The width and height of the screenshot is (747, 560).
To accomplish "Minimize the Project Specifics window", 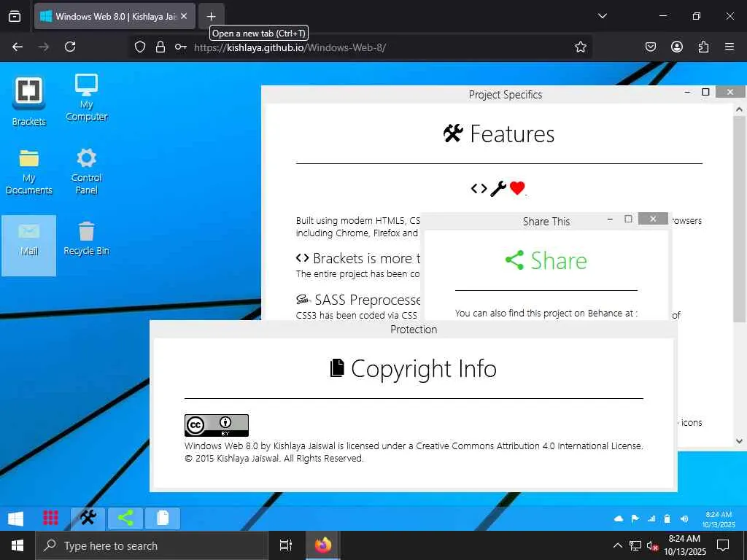I will 687,92.
